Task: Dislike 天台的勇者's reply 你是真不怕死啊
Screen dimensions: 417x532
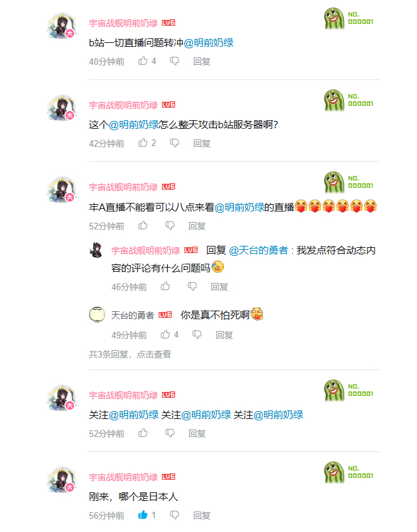Action: pos(197,334)
